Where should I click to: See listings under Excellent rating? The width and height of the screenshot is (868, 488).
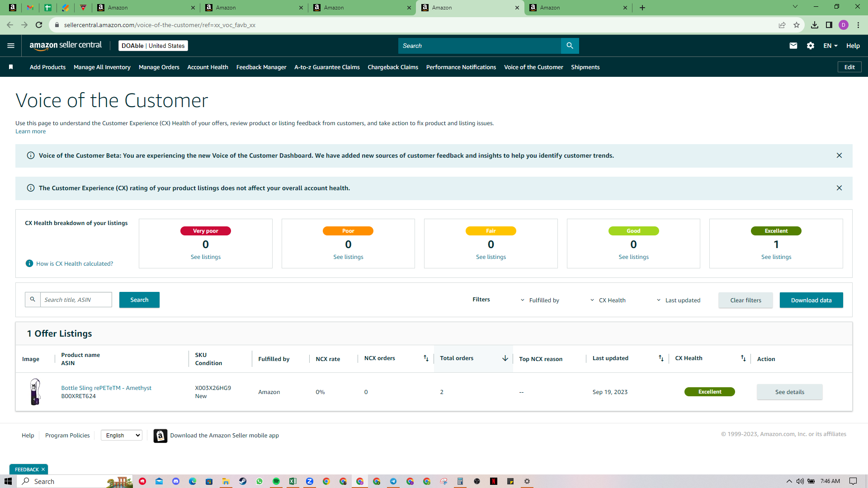pyautogui.click(x=776, y=257)
